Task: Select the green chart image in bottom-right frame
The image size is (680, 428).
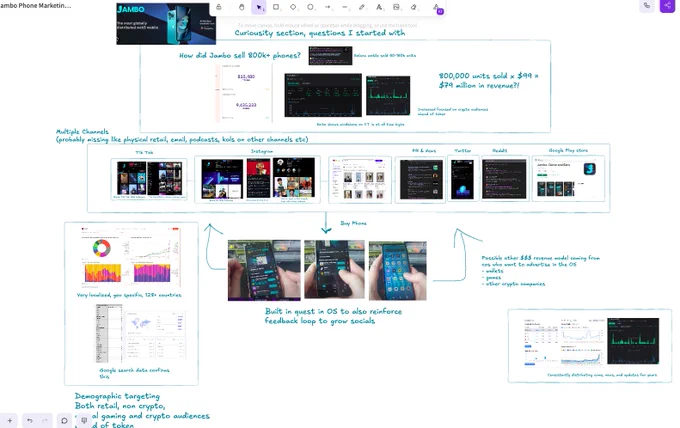Action: (633, 341)
